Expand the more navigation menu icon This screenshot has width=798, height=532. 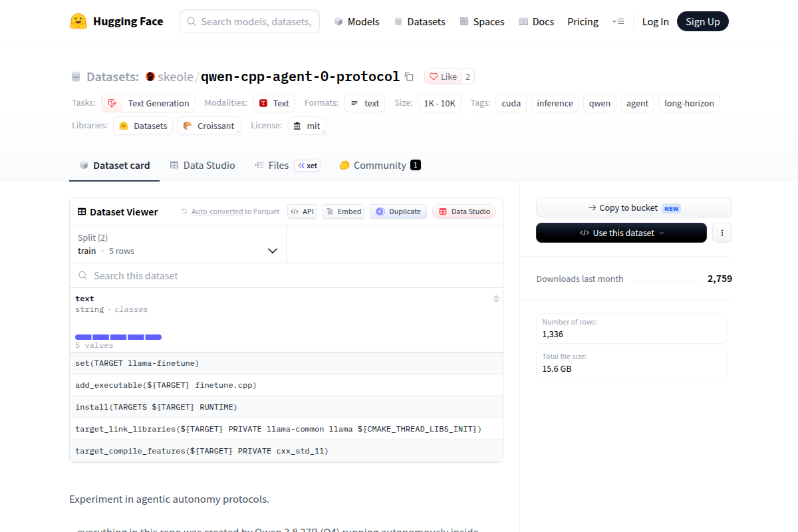pyautogui.click(x=618, y=21)
